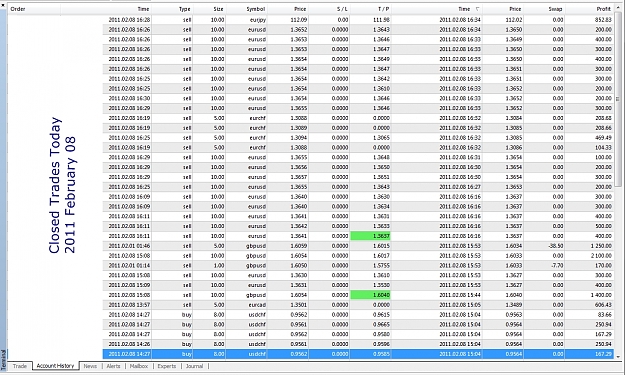This screenshot has width=625, height=375.
Task: Click the green highlighted T/P 1.3637
Action: pos(370,236)
